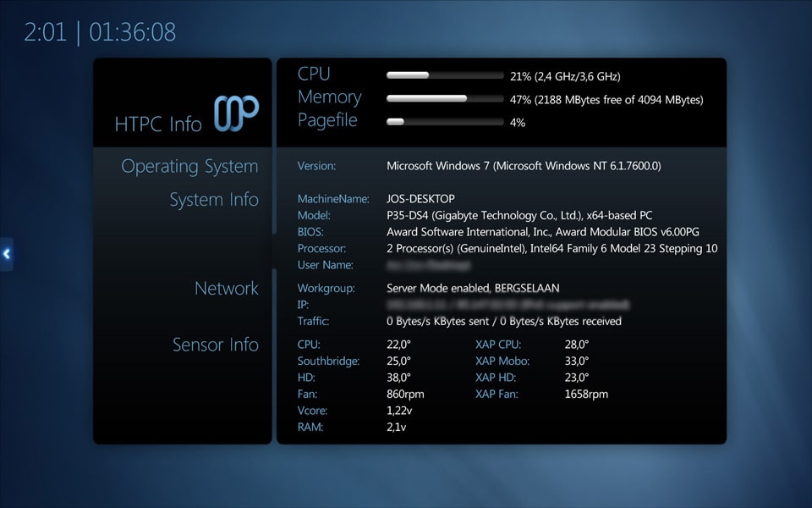Click the MediaPortal logo icon
Image resolution: width=812 pixels, height=508 pixels.
click(236, 114)
